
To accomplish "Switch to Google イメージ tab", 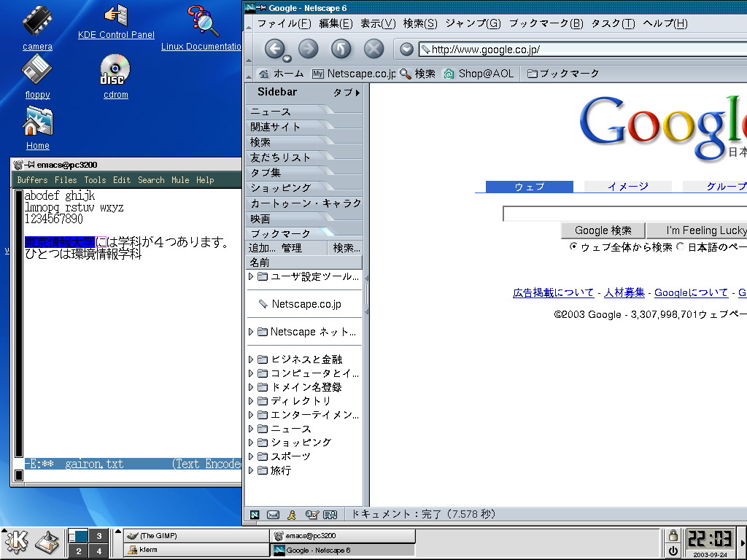I will [x=628, y=186].
